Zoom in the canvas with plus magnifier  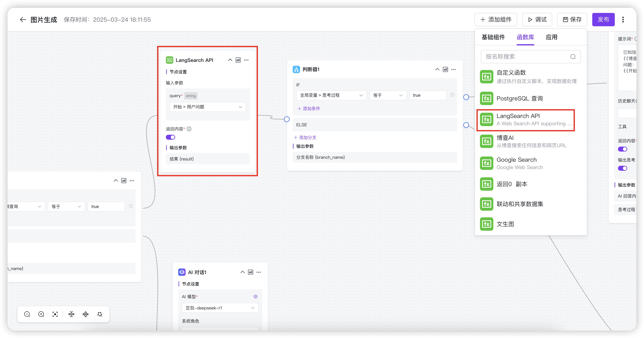pos(41,314)
